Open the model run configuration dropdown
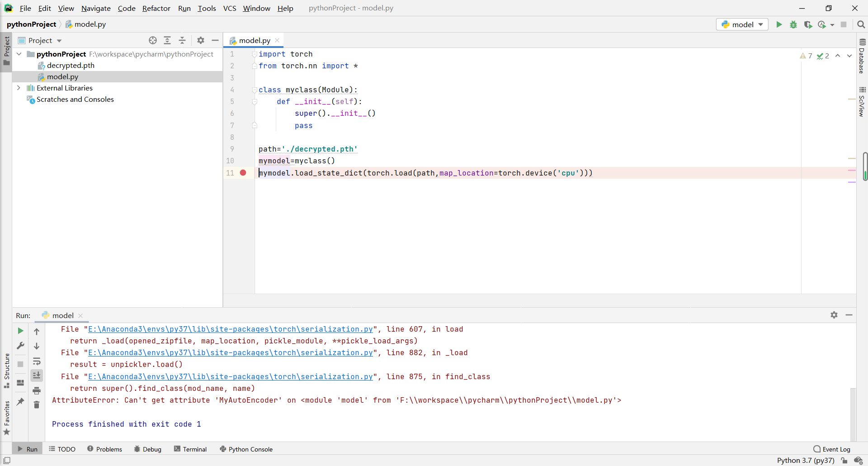Image resolution: width=868 pixels, height=466 pixels. (x=742, y=24)
